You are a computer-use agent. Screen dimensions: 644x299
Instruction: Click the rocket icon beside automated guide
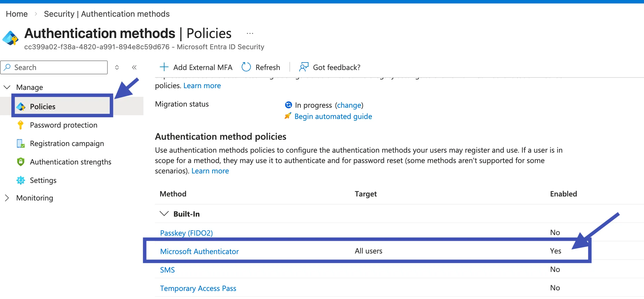[x=288, y=116]
